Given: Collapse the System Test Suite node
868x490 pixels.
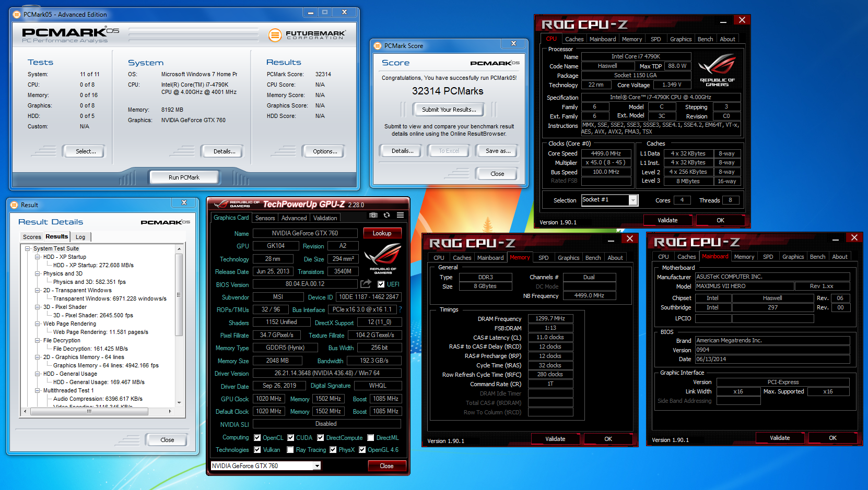Looking at the screenshot, I should tap(28, 248).
